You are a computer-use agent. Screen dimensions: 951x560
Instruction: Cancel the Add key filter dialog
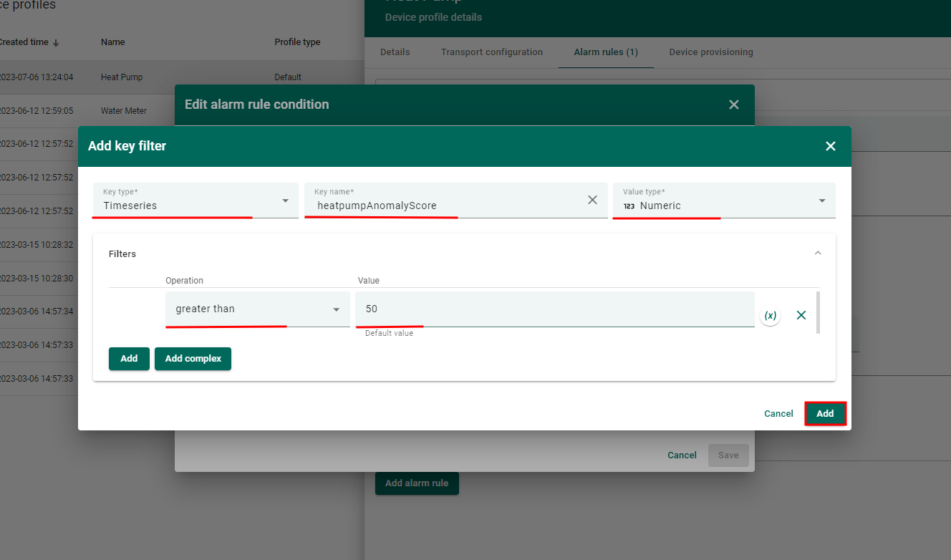click(x=778, y=414)
